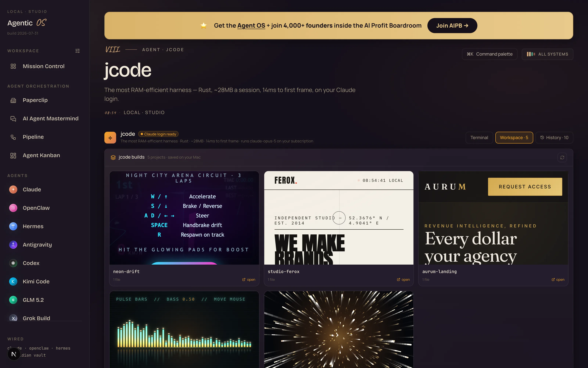588x368 pixels.
Task: Click the Antigravity agent avatar icon
Action: tap(13, 245)
